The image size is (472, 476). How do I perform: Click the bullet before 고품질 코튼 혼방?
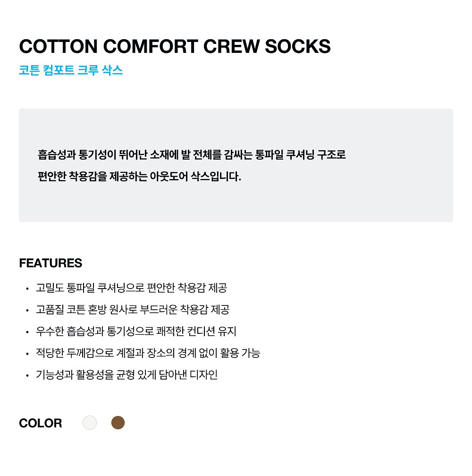point(27,311)
